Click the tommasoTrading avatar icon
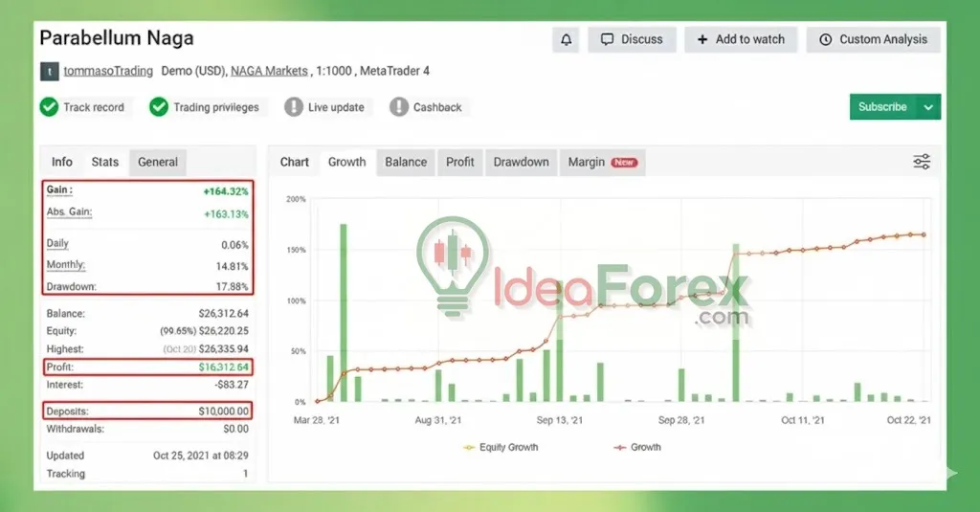Screen dimensions: 980x512 point(50,71)
